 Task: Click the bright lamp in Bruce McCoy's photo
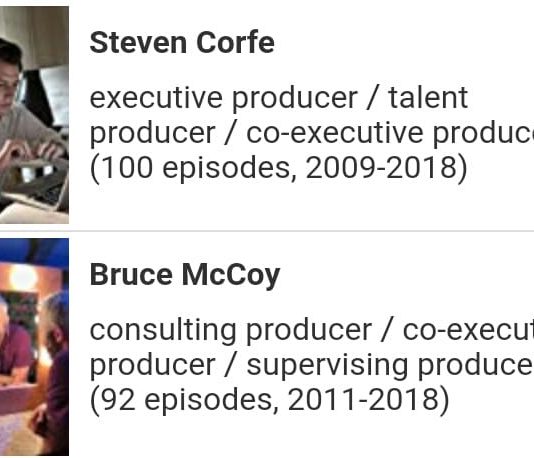click(23, 278)
